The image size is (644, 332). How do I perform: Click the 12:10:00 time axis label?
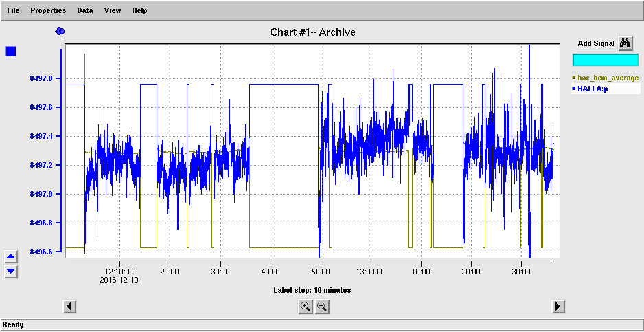coord(119,272)
